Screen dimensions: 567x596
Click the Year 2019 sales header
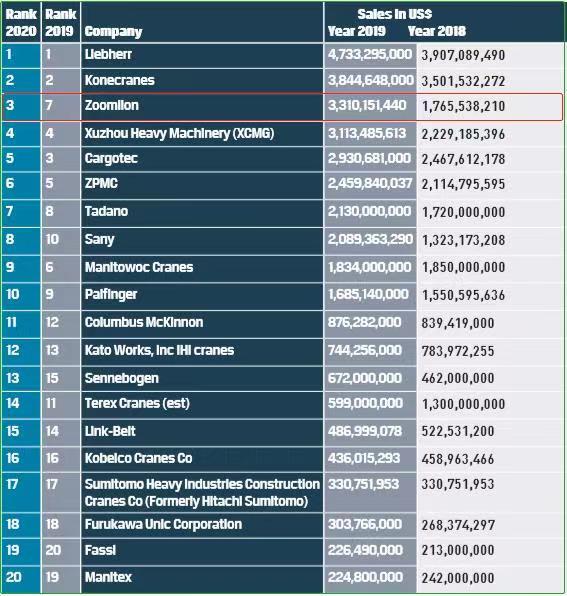pyautogui.click(x=356, y=31)
